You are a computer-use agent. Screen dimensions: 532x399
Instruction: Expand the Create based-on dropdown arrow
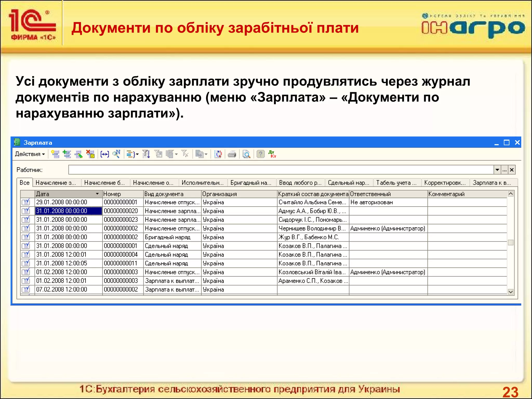206,154
